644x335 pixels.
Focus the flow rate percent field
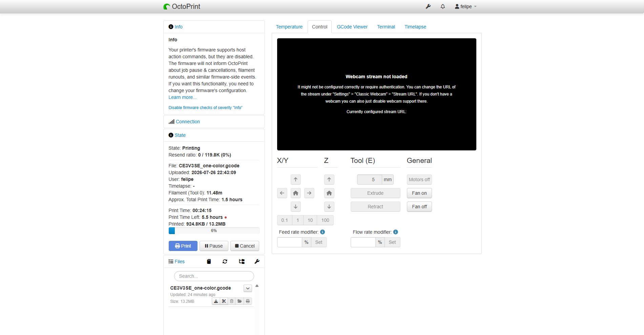(x=363, y=242)
